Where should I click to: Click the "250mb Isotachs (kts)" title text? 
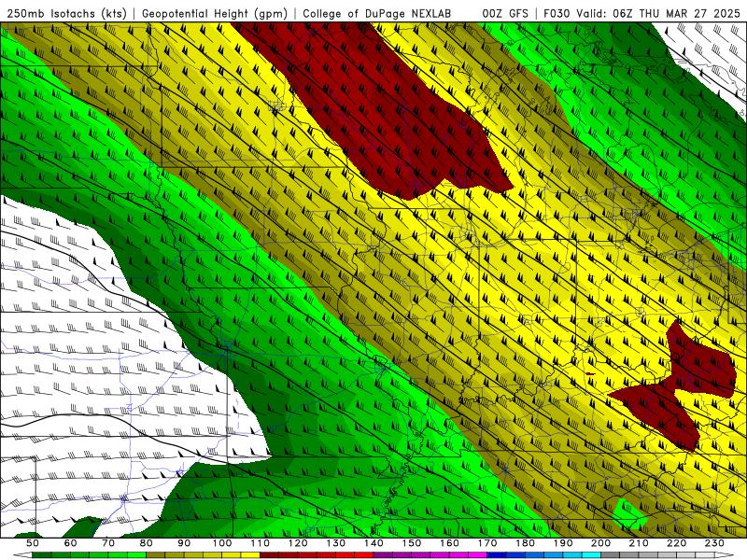click(x=66, y=13)
